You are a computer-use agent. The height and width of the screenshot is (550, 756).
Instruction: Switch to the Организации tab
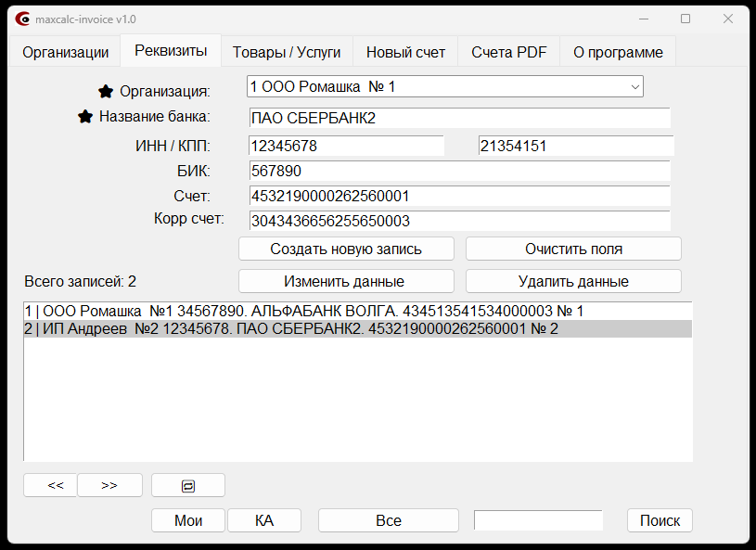coord(66,52)
